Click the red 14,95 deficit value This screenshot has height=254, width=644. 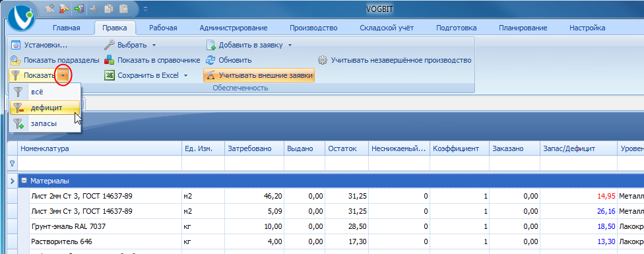point(606,196)
